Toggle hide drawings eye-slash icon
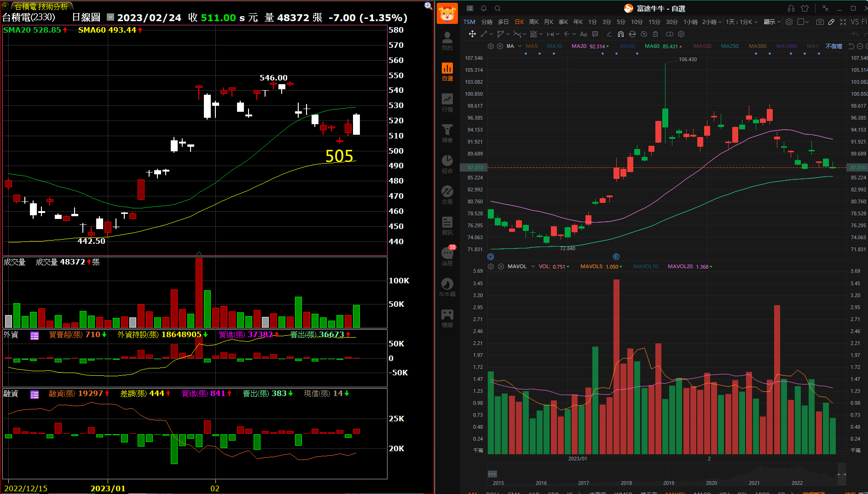 [x=644, y=34]
